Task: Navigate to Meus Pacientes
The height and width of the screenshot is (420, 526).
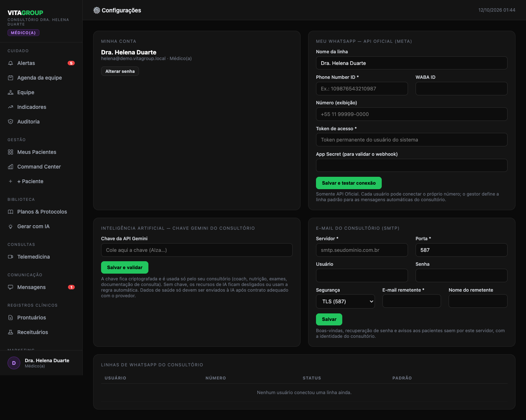Action: coord(41,152)
